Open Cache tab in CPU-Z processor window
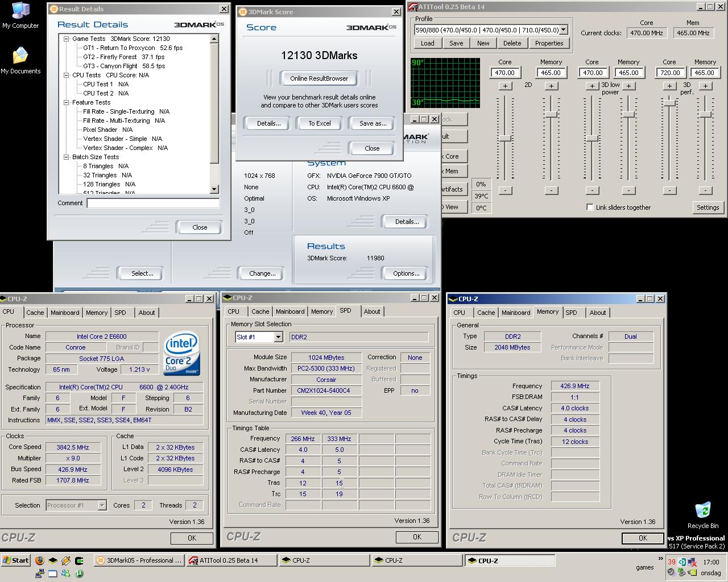The width and height of the screenshot is (728, 582). 35,313
